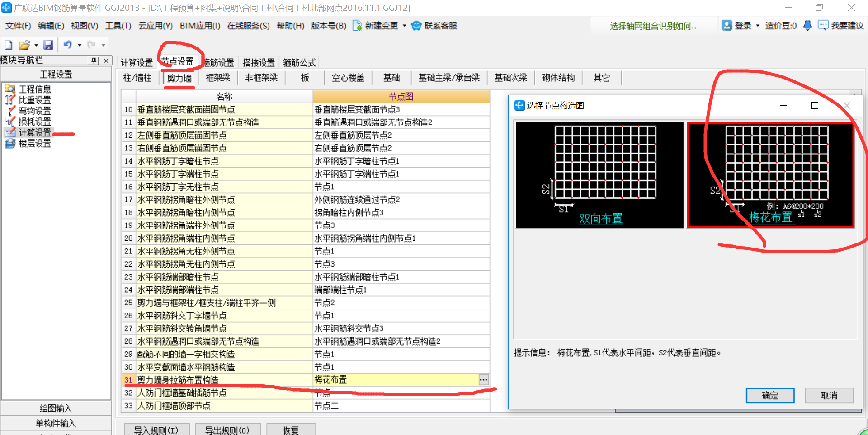The height and width of the screenshot is (435, 868).
Task: Open the 编辑(E) menu
Action: click(51, 26)
